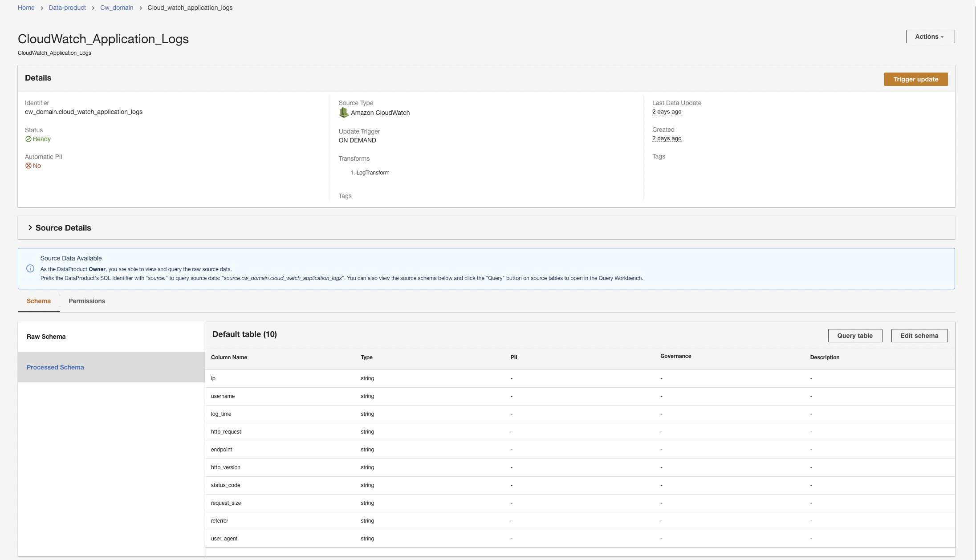Select the Schema tab
Viewport: 976px width, 560px height.
click(39, 301)
